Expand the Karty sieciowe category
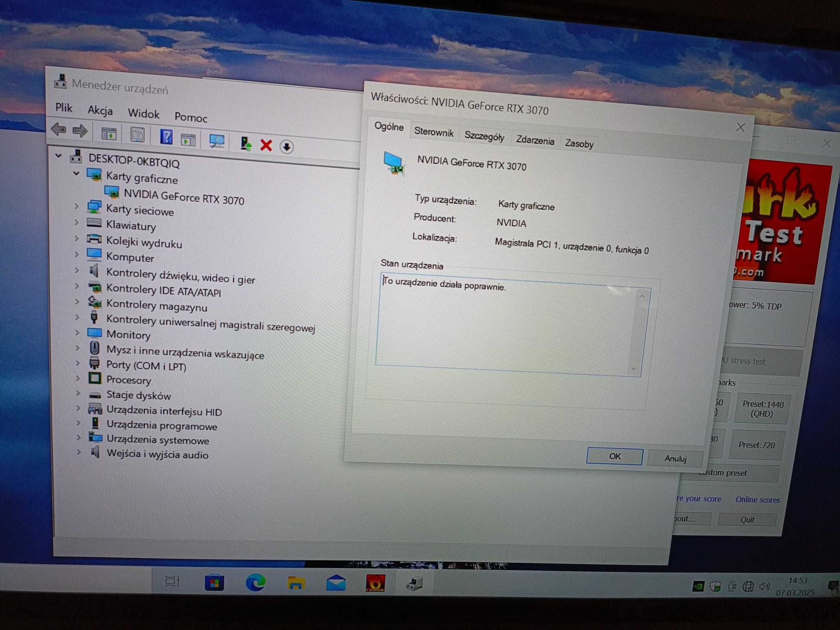Screen dimensions: 840x630 (76, 206)
